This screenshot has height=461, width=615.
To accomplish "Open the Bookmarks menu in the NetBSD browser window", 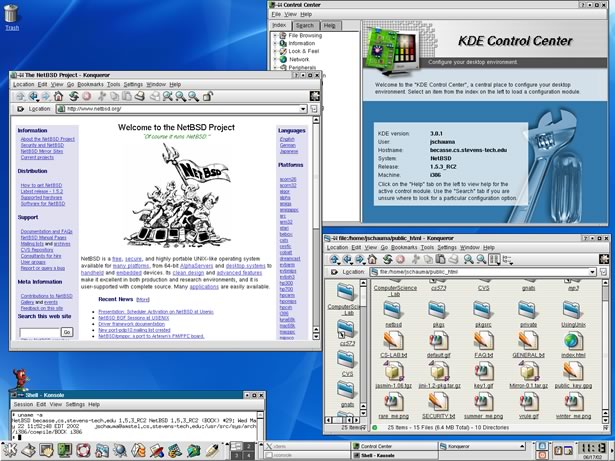I will pos(91,85).
